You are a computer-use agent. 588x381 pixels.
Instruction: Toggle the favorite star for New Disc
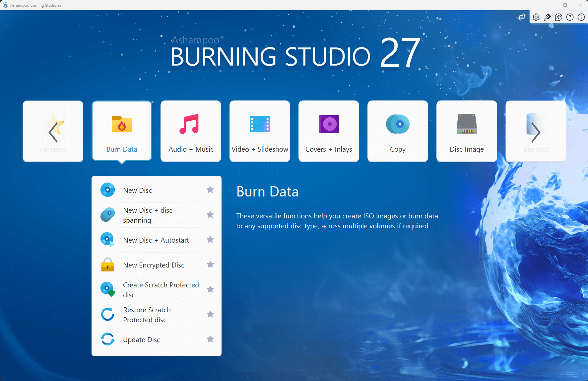pos(210,190)
